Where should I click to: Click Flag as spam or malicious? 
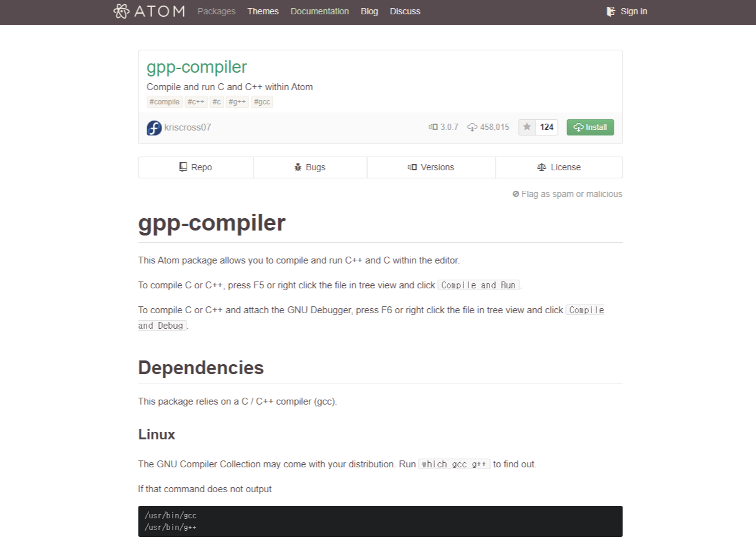click(x=567, y=194)
